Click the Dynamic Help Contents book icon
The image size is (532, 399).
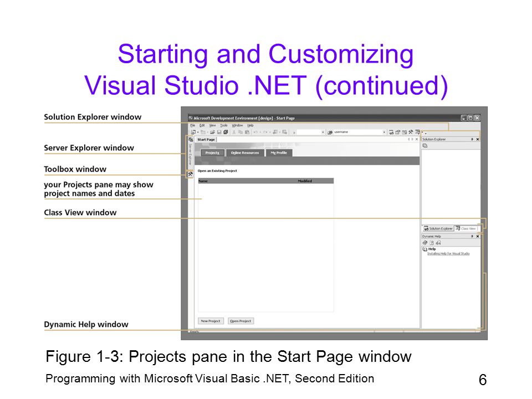coord(425,243)
